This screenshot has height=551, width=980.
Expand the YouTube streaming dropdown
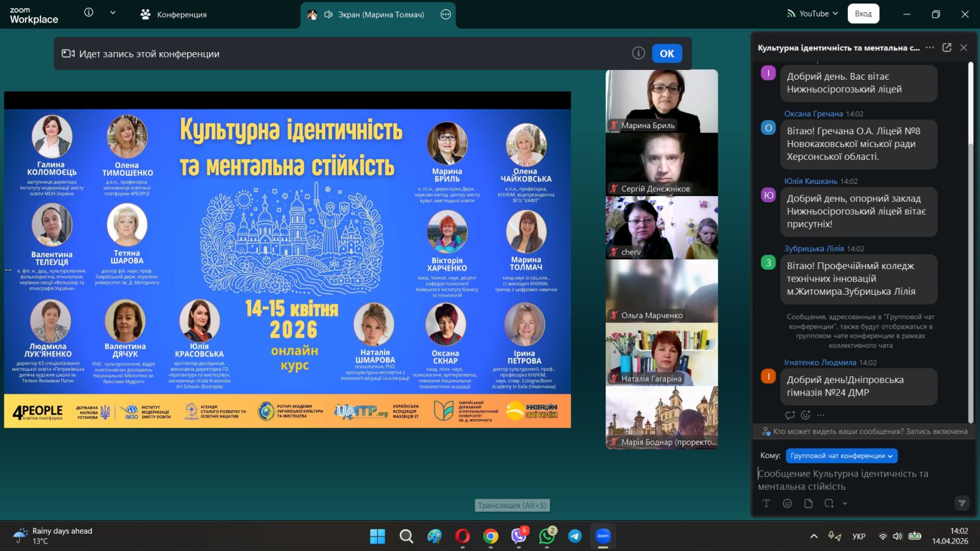tap(813, 13)
